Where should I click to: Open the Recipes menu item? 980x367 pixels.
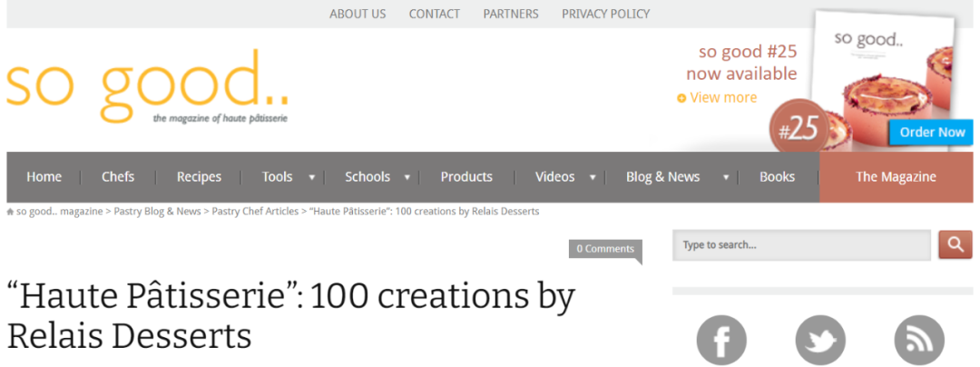pyautogui.click(x=199, y=177)
